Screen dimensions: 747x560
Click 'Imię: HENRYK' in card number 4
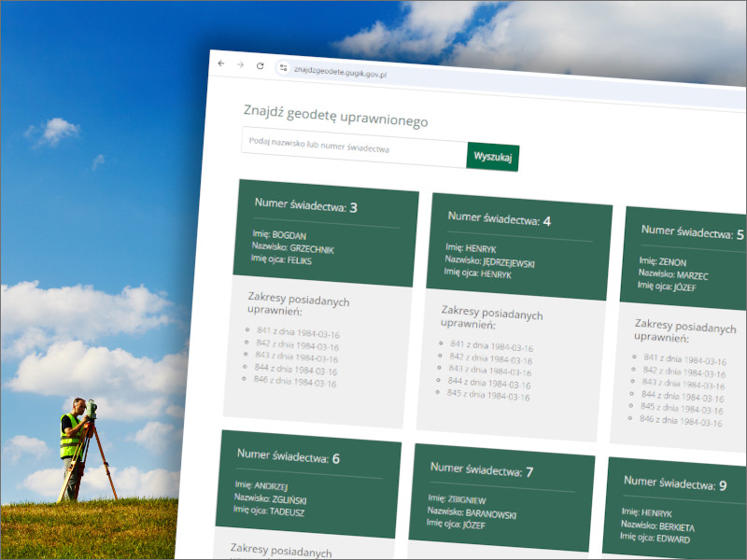pos(472,248)
